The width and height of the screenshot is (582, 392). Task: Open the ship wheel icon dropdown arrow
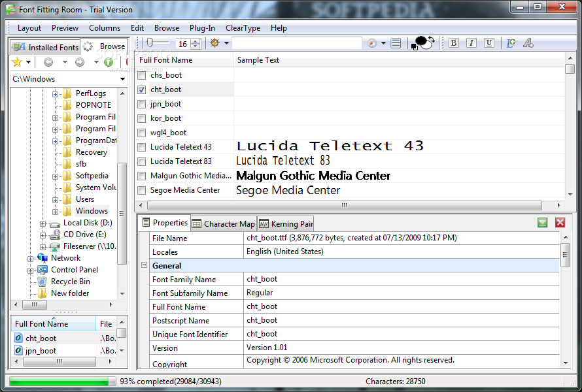point(226,43)
